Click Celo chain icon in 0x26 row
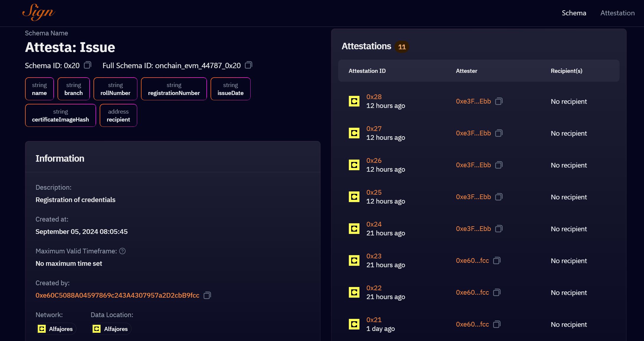This screenshot has height=341, width=644. point(354,165)
